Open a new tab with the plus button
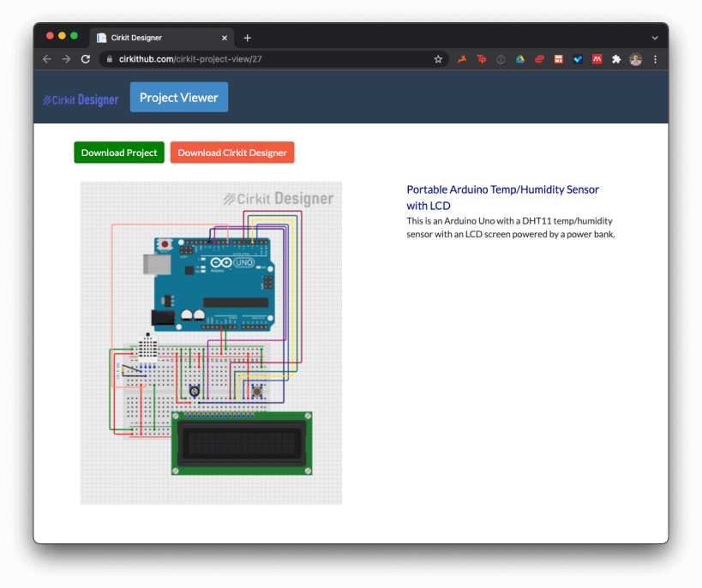The width and height of the screenshot is (702, 588). pos(247,38)
